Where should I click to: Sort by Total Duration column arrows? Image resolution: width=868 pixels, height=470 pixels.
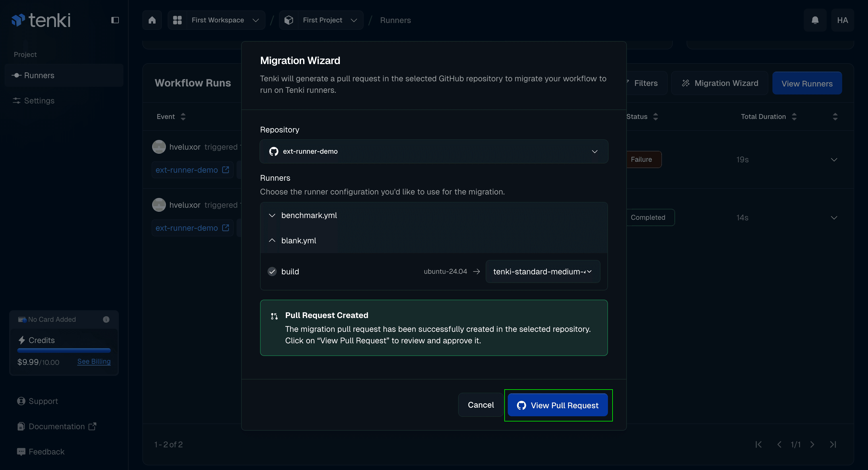[x=794, y=117]
